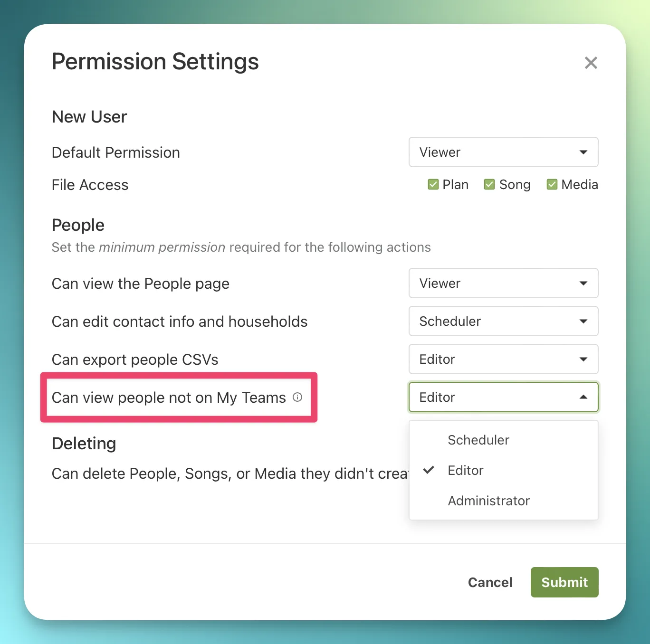The width and height of the screenshot is (650, 644).
Task: Click the checkmark icon next to Editor
Action: [x=429, y=470]
